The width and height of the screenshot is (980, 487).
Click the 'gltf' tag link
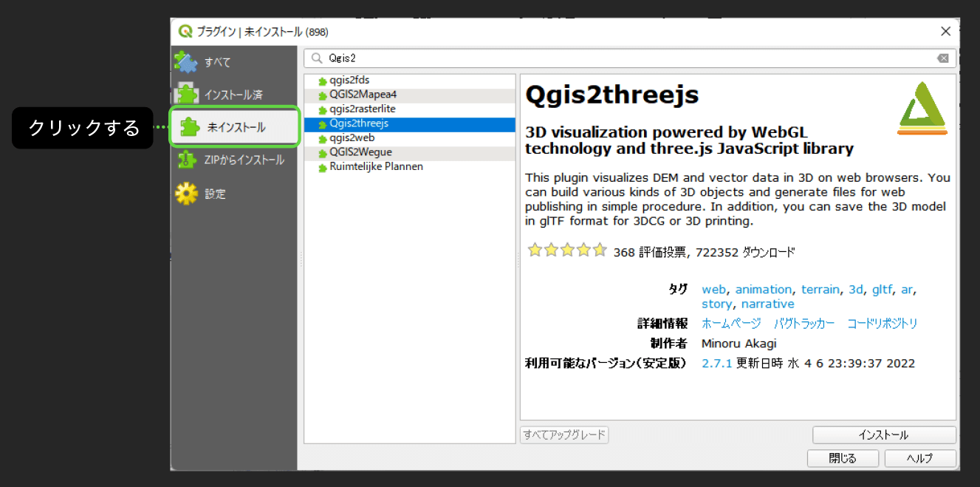pyautogui.click(x=882, y=290)
